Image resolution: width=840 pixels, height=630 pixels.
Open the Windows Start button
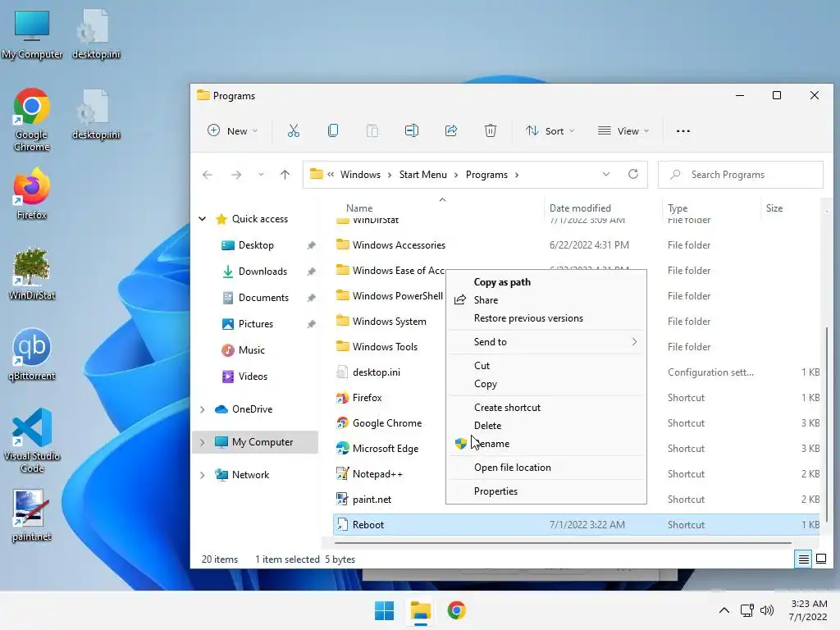(x=384, y=610)
